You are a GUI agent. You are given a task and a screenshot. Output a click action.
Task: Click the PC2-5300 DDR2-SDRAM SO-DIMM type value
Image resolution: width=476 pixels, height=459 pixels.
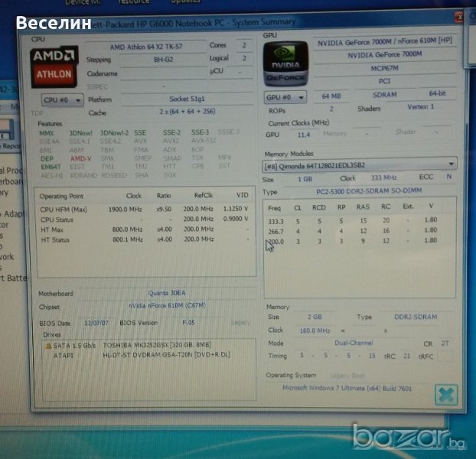click(369, 190)
